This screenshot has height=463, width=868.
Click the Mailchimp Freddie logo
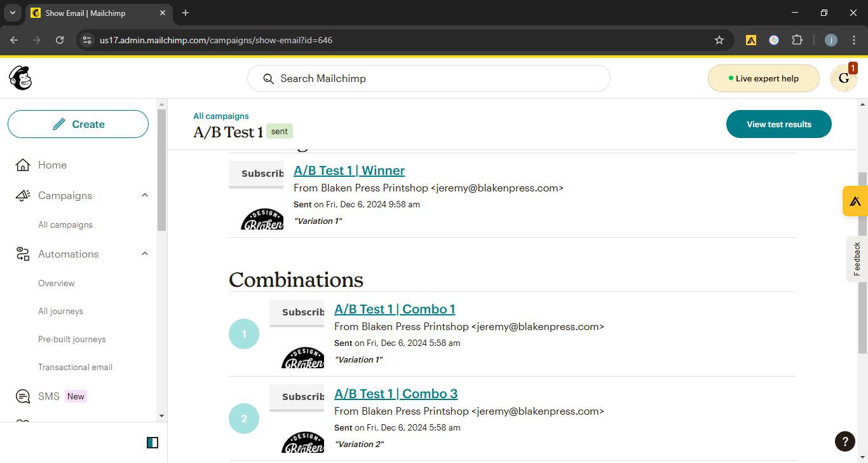click(x=20, y=78)
